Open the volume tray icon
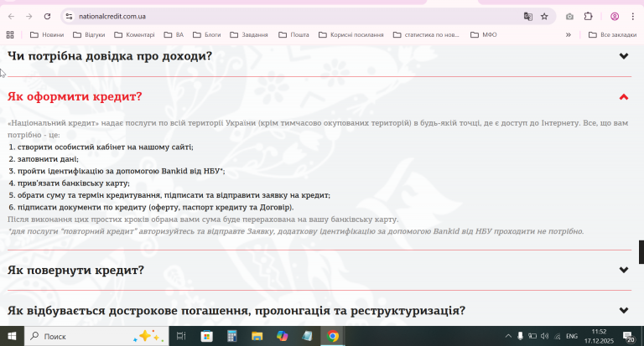 click(544, 336)
